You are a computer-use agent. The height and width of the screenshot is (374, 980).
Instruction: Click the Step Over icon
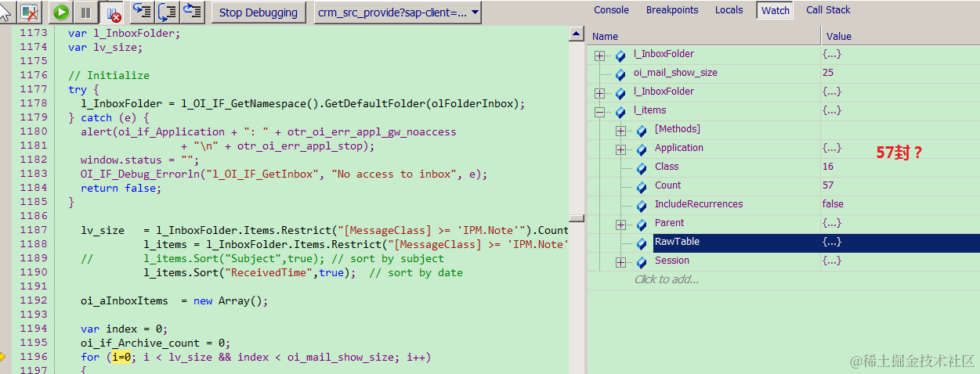point(167,12)
